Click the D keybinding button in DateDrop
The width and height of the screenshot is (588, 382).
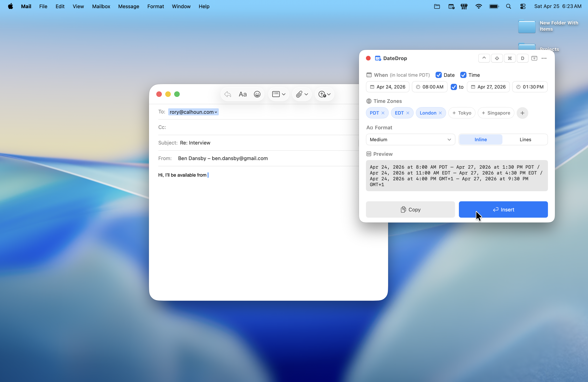[x=522, y=58]
